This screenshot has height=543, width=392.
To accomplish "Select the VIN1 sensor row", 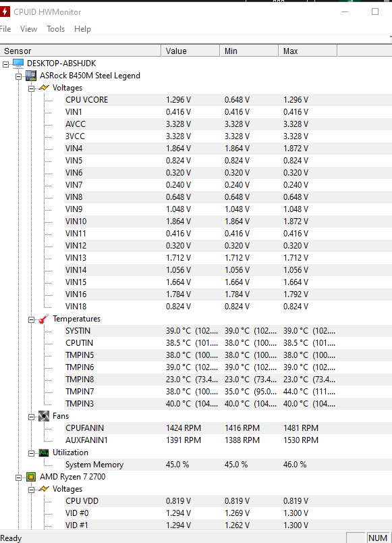I will tap(228, 112).
